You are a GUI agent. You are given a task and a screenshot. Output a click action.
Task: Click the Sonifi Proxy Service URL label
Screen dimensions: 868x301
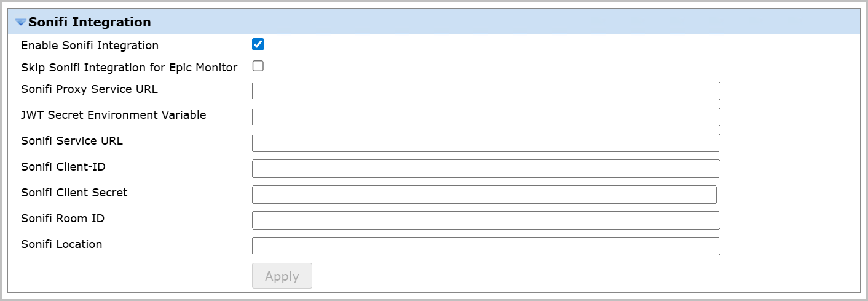(89, 89)
